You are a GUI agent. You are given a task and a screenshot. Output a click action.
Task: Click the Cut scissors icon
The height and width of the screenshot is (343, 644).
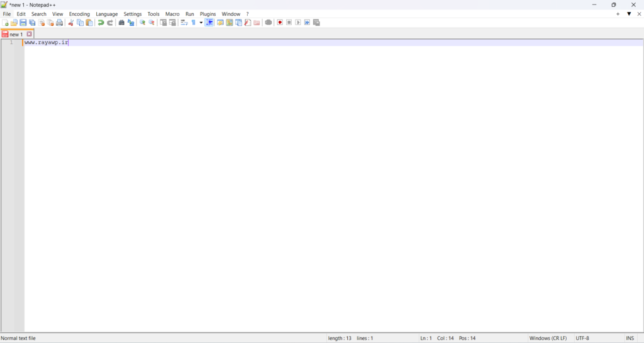pyautogui.click(x=71, y=23)
